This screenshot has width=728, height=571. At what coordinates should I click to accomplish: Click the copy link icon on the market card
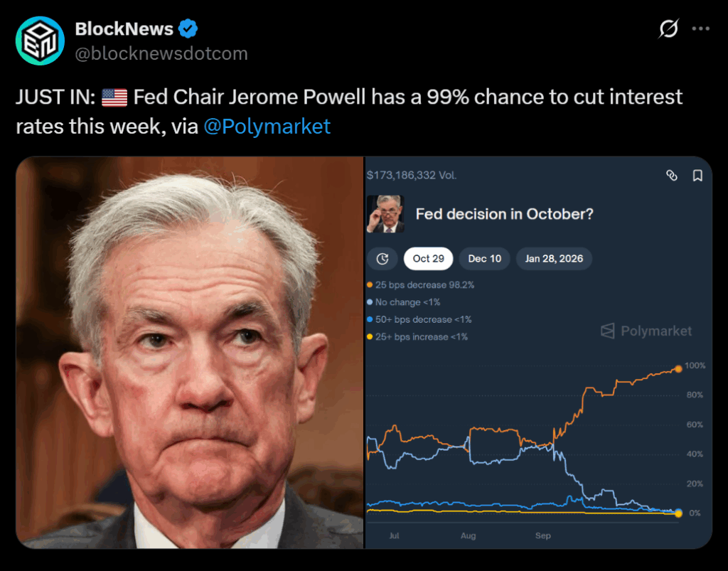point(671,176)
